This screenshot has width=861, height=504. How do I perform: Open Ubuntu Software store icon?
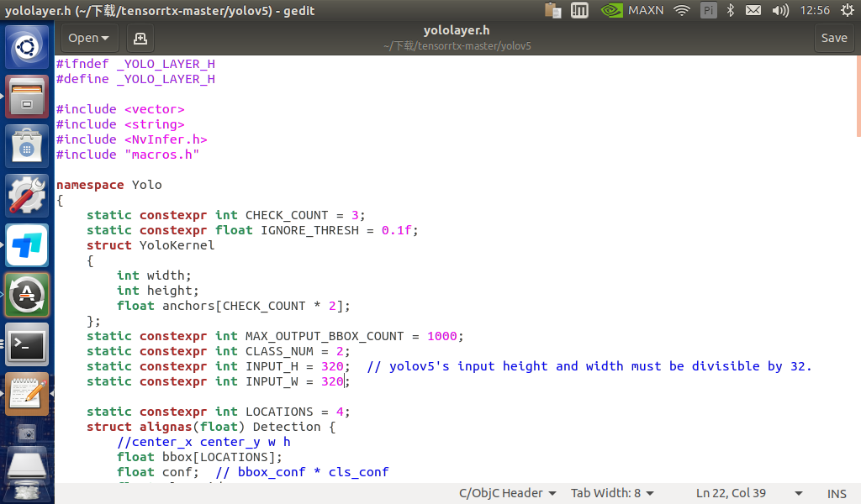click(27, 146)
